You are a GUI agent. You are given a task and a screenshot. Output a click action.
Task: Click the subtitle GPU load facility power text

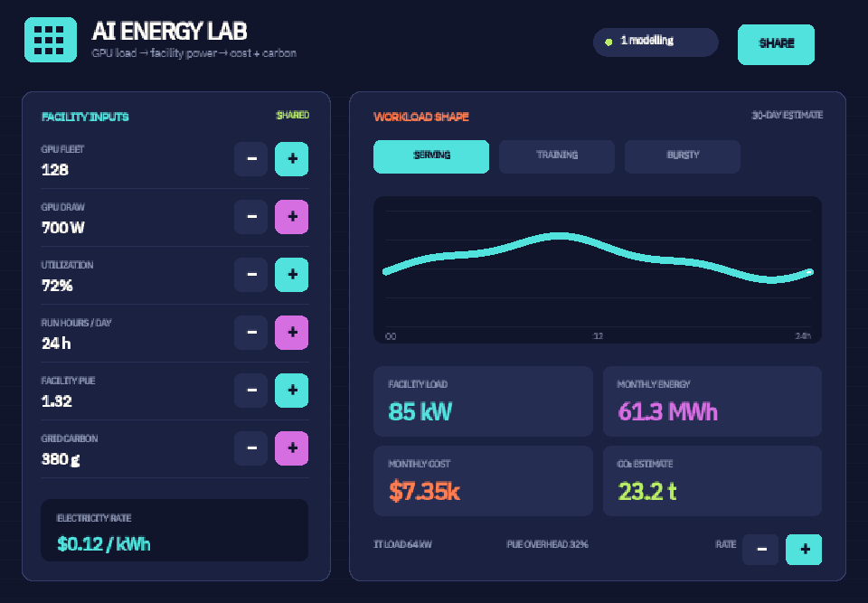click(x=193, y=53)
